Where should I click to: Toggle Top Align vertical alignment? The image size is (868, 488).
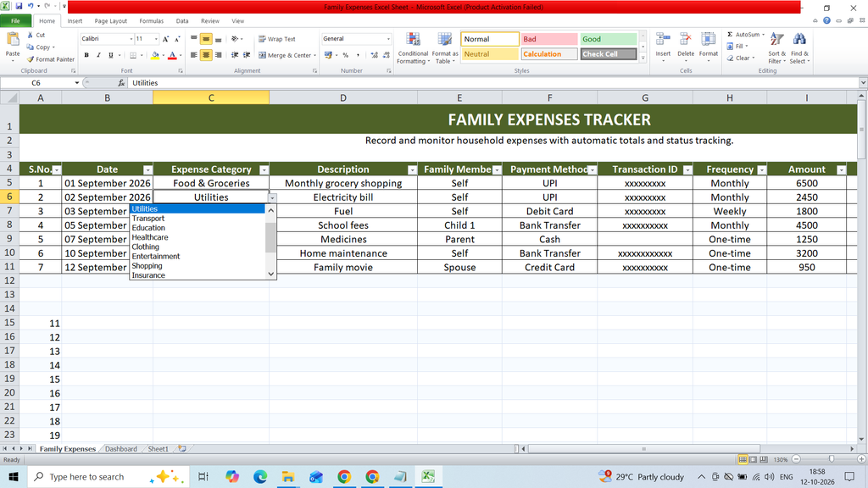coord(194,39)
